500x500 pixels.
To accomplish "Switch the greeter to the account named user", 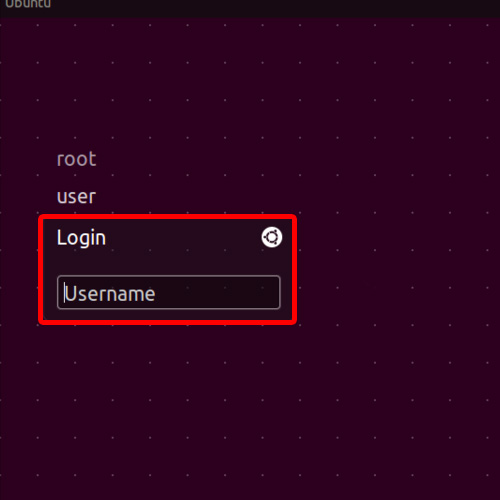I will click(76, 196).
